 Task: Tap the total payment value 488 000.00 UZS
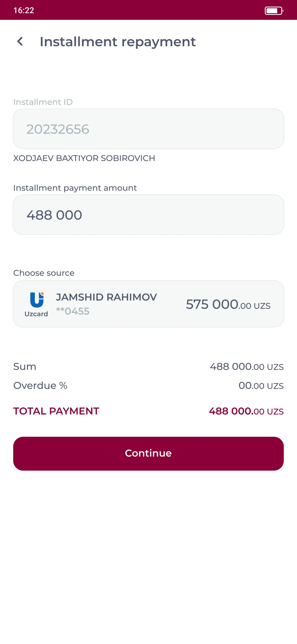point(246,411)
